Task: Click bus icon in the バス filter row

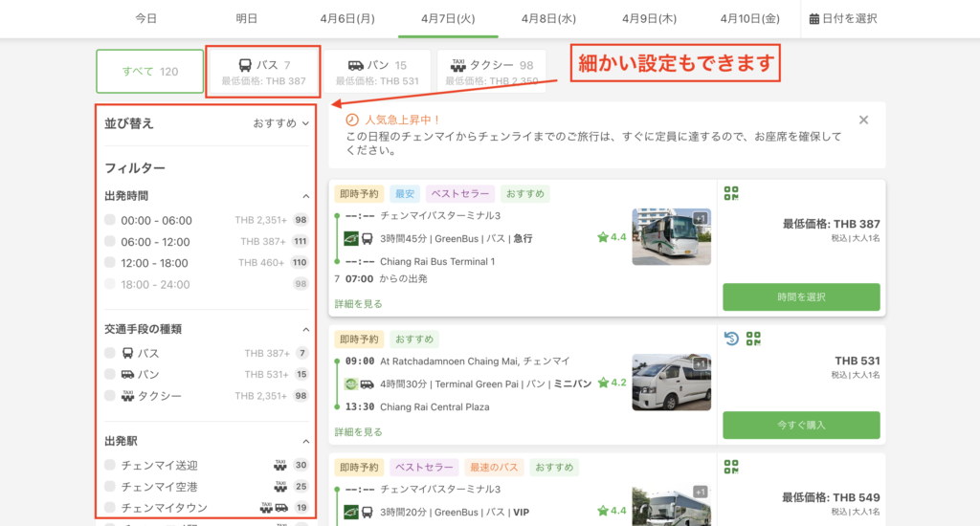Action: pyautogui.click(x=127, y=353)
